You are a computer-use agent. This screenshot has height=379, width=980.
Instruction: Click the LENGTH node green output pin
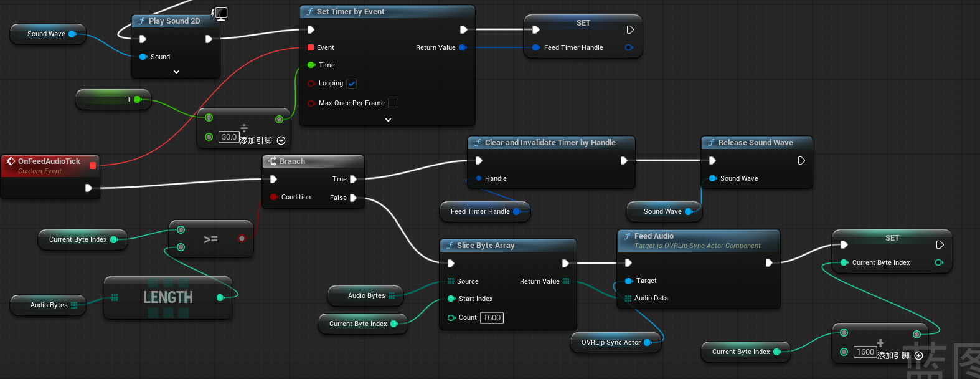point(220,298)
